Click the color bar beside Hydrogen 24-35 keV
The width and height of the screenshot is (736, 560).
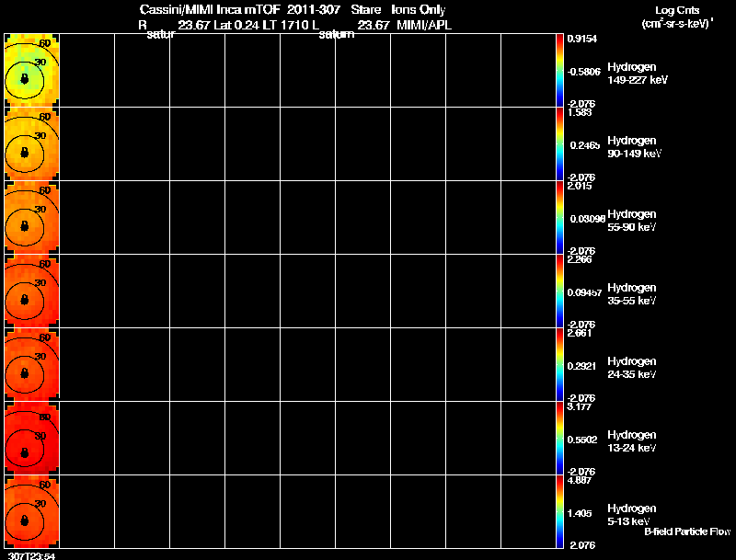(559, 365)
